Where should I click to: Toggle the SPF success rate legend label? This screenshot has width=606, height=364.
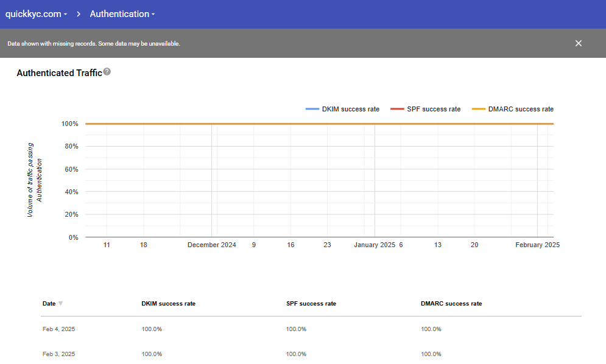[434, 110]
